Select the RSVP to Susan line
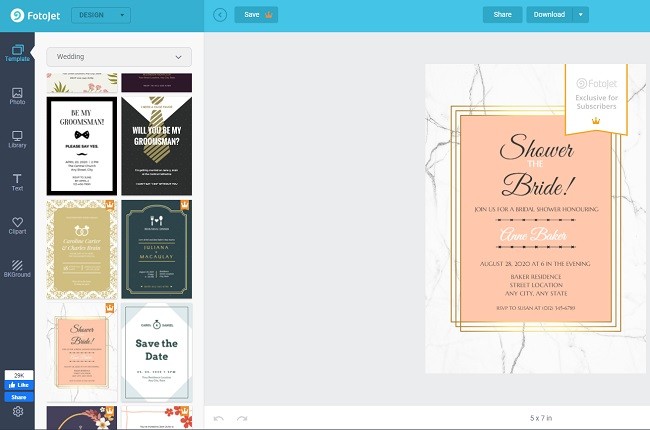Image resolution: width=650 pixels, height=430 pixels. [536, 308]
